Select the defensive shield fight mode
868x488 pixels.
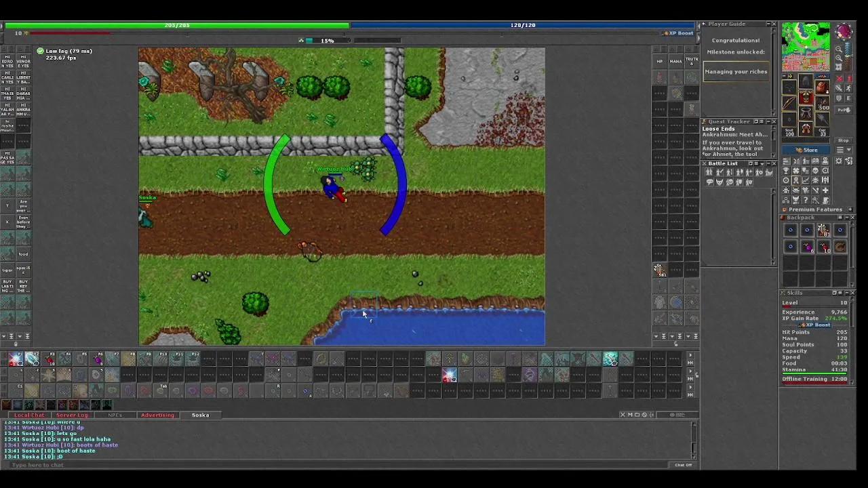point(839,99)
